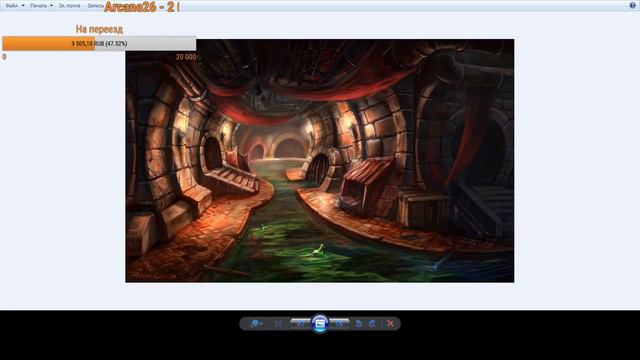Image resolution: width=640 pixels, height=360 pixels.
Task: Open the Печать menu
Action: point(38,6)
